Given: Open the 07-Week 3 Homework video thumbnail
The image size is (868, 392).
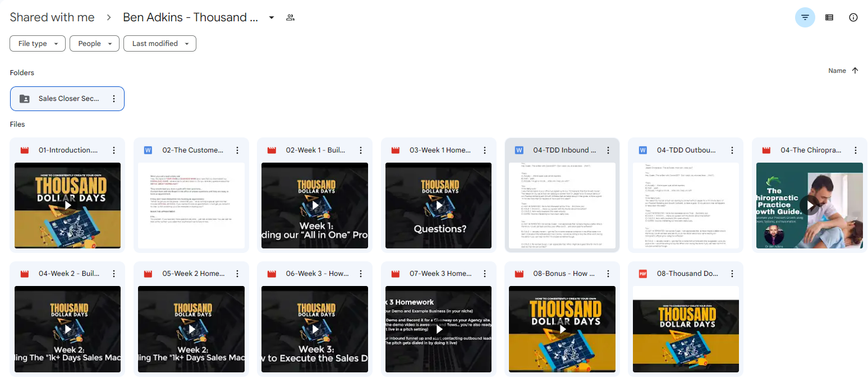Looking at the screenshot, I should point(439,329).
